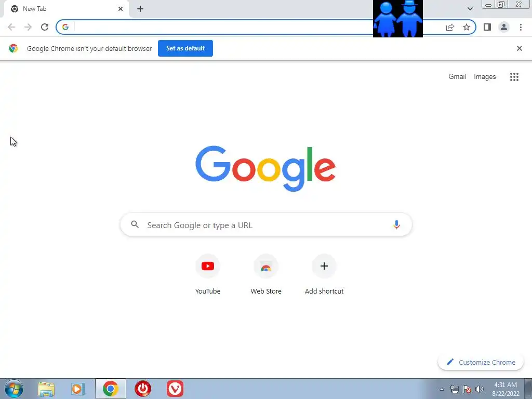Click the blue people overlay image
This screenshot has height=399, width=532.
397,19
